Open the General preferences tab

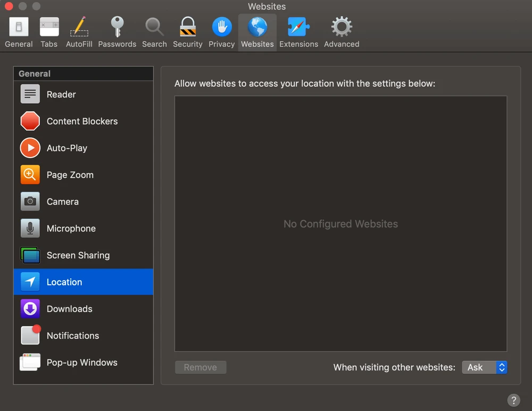tap(19, 32)
